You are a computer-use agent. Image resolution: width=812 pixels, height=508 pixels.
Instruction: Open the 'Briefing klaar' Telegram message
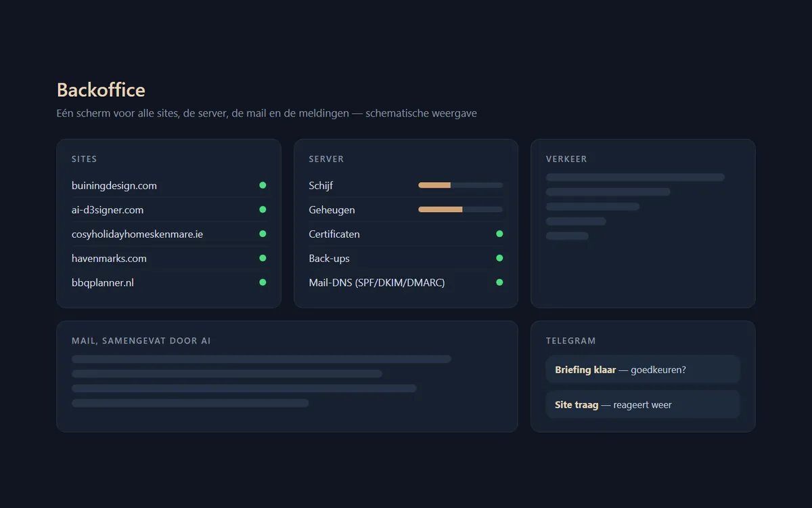tap(643, 370)
